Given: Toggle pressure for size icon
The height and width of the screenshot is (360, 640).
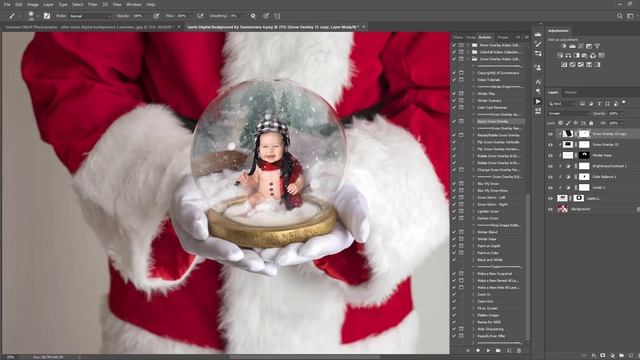Looking at the screenshot, I should pos(266,16).
